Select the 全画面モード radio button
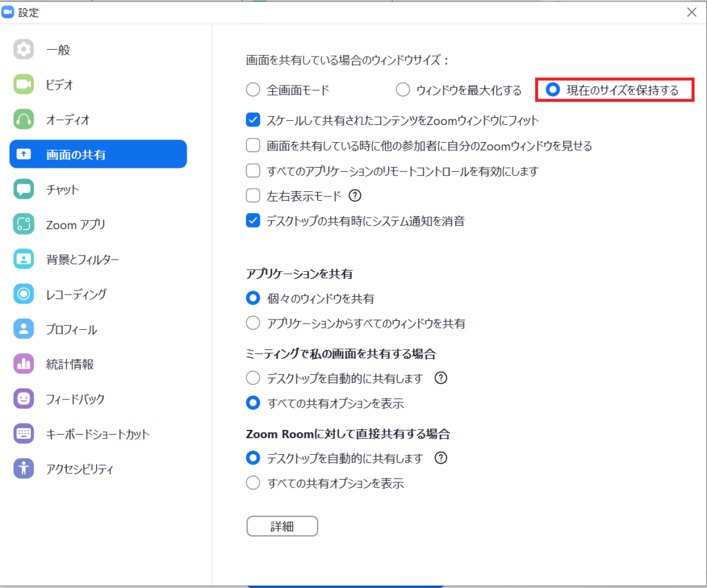Viewport: 707px width, 588px height. 253,90
